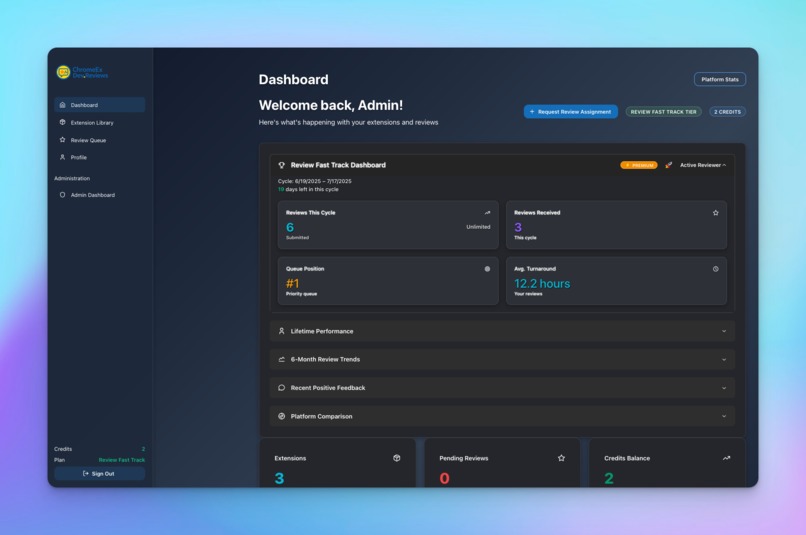This screenshot has width=806, height=535.
Task: Click Request Review Assignment button
Action: coord(571,112)
